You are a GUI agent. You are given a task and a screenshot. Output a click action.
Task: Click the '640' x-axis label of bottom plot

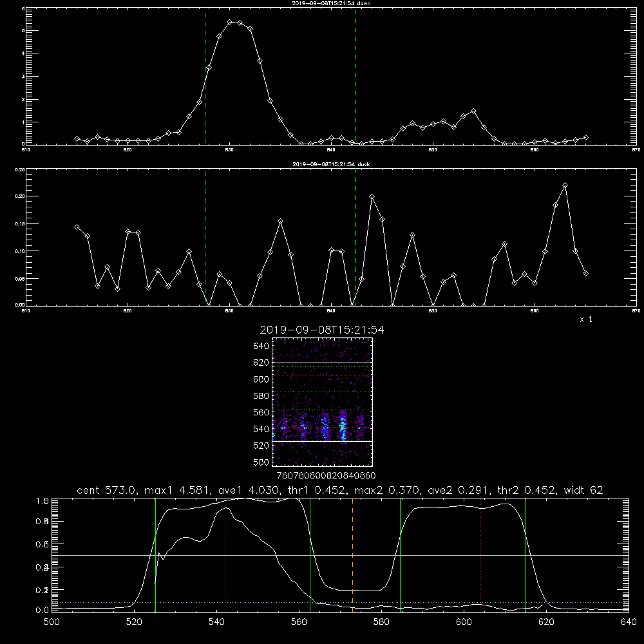(x=629, y=622)
